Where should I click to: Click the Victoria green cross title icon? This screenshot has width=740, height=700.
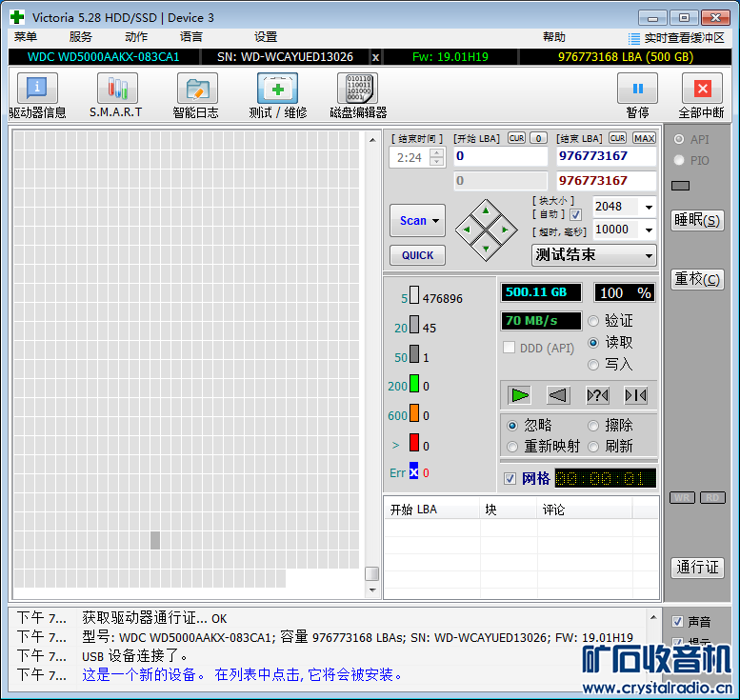17,17
